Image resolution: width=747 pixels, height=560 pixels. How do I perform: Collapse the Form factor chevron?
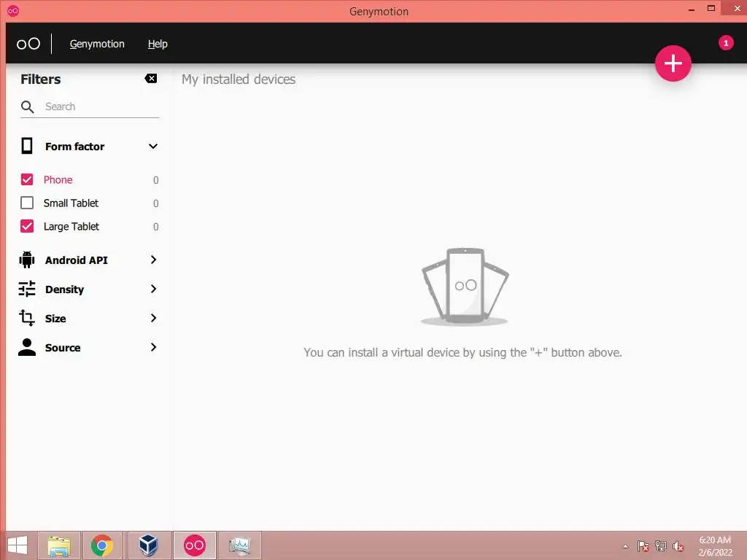coord(153,146)
